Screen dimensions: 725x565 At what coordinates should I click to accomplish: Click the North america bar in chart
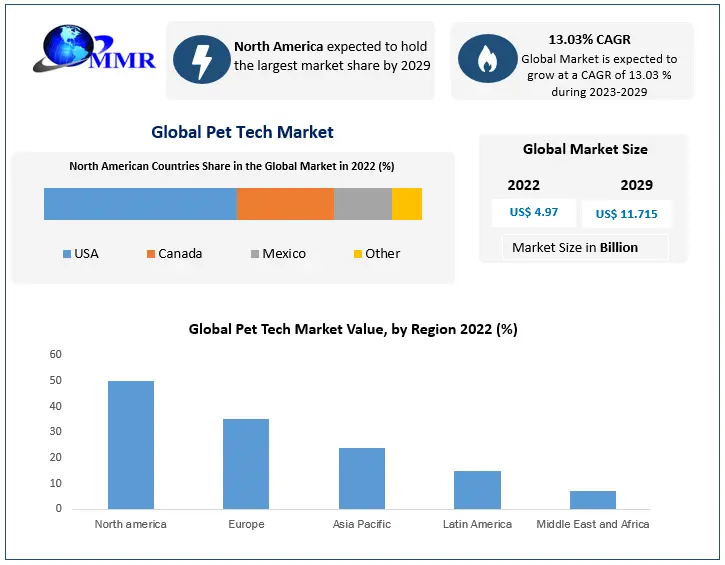click(x=131, y=445)
